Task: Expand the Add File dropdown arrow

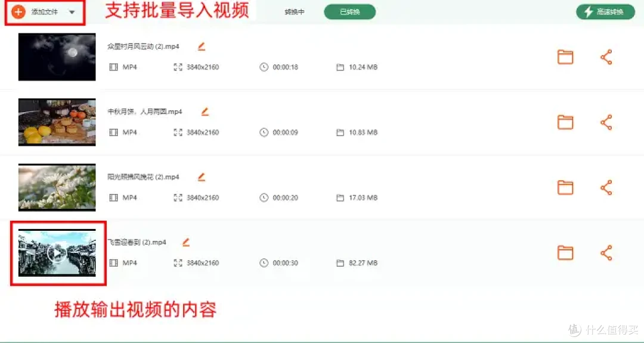Action: (72, 13)
